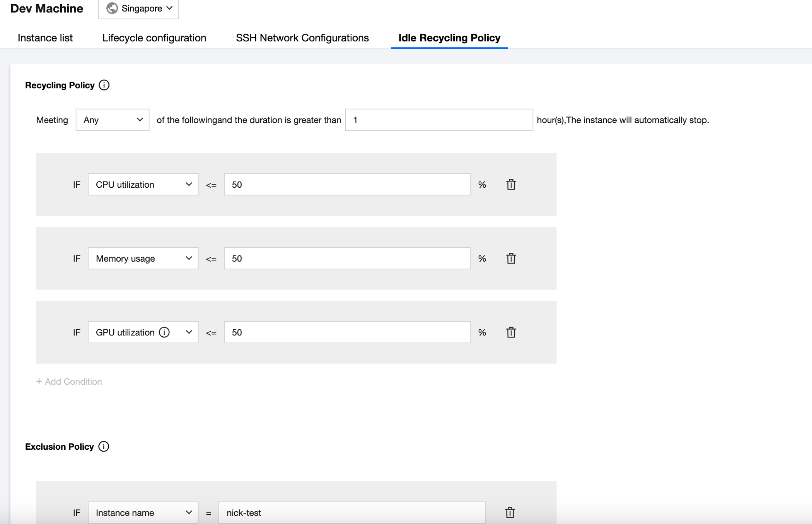This screenshot has height=524, width=812.
Task: Click the Singapore region globe icon
Action: pos(112,9)
